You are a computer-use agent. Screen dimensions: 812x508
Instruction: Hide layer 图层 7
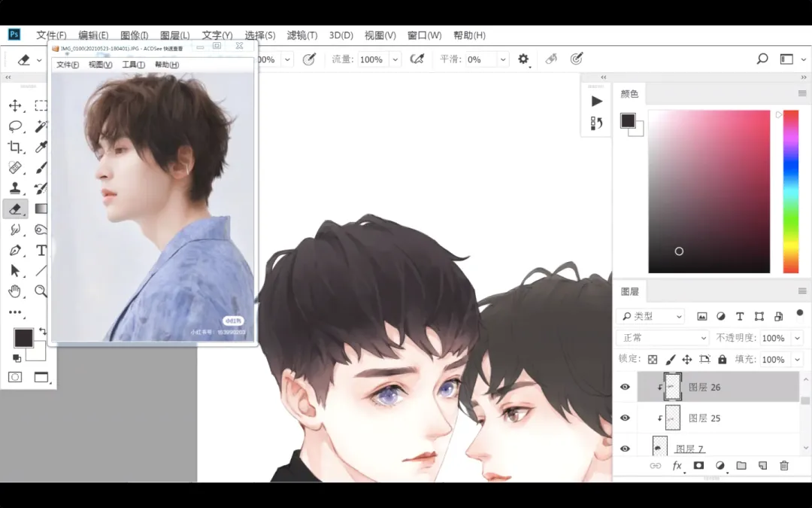click(625, 449)
